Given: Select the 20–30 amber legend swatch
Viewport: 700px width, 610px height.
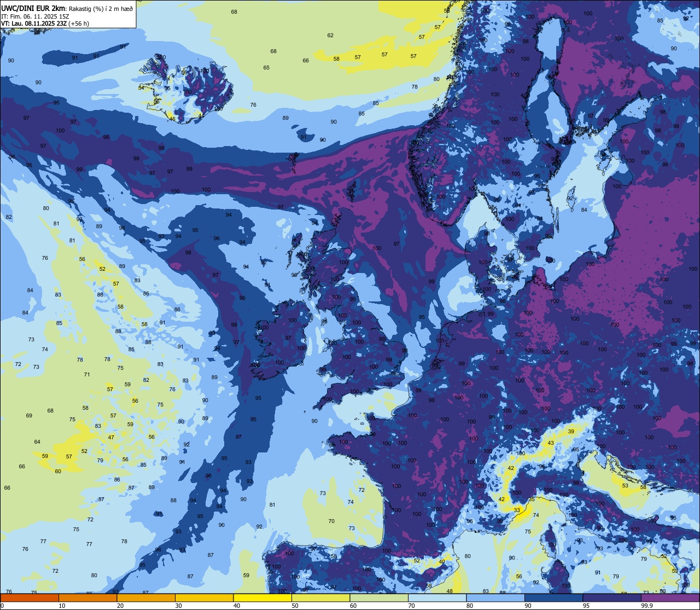Looking at the screenshot, I should click(x=146, y=597).
